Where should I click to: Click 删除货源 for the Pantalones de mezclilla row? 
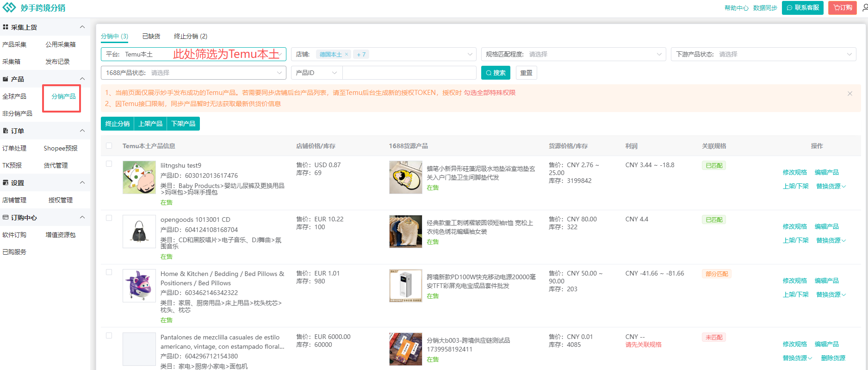point(833,358)
